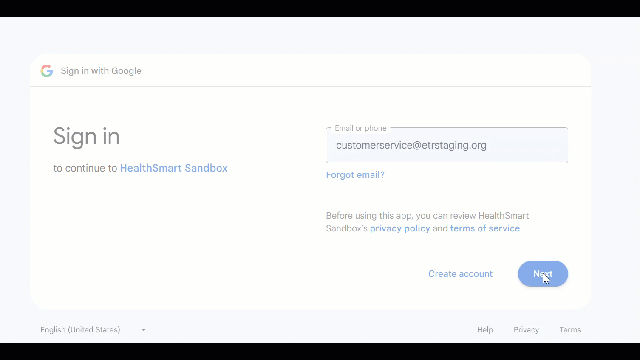This screenshot has height=360, width=640.
Task: Click the Create account button
Action: tap(460, 274)
